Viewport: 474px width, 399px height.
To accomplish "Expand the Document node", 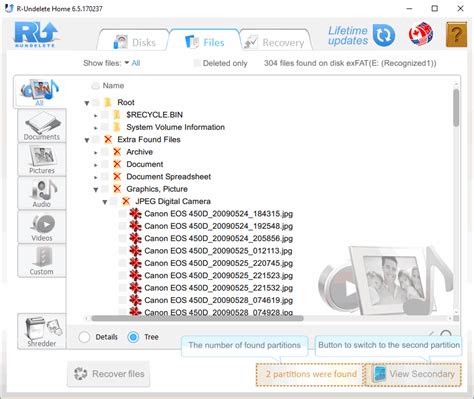I will [96, 165].
